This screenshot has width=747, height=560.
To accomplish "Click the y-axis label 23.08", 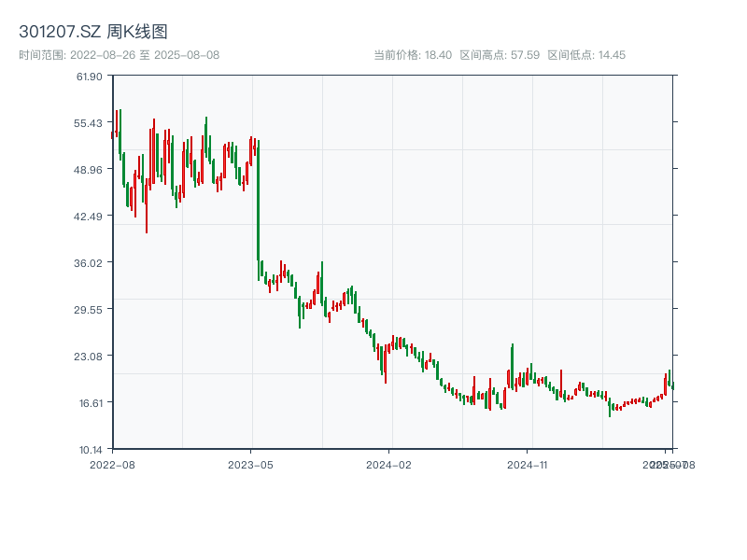I will 88,357.
